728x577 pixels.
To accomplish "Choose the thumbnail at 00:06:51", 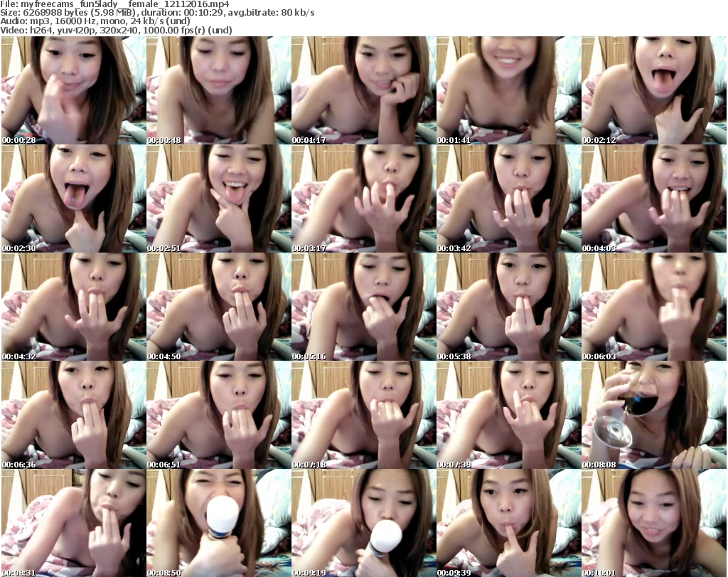I will (x=219, y=415).
